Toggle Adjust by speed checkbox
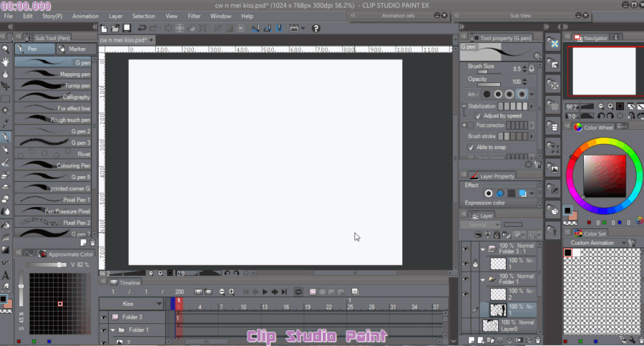This screenshot has height=346, width=644. point(478,116)
